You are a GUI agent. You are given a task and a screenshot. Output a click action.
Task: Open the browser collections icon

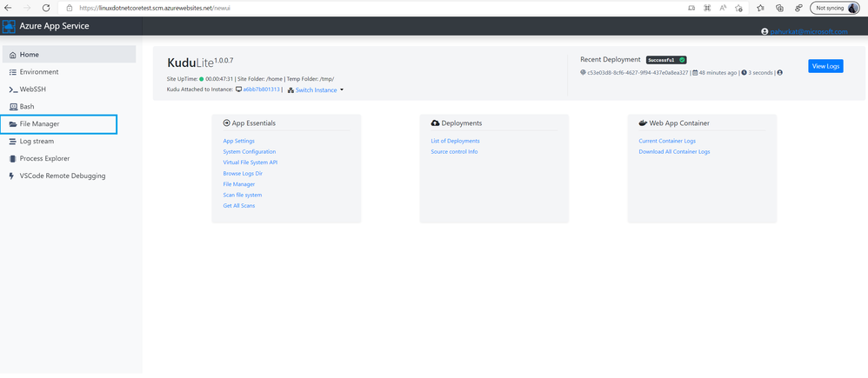pyautogui.click(x=779, y=8)
